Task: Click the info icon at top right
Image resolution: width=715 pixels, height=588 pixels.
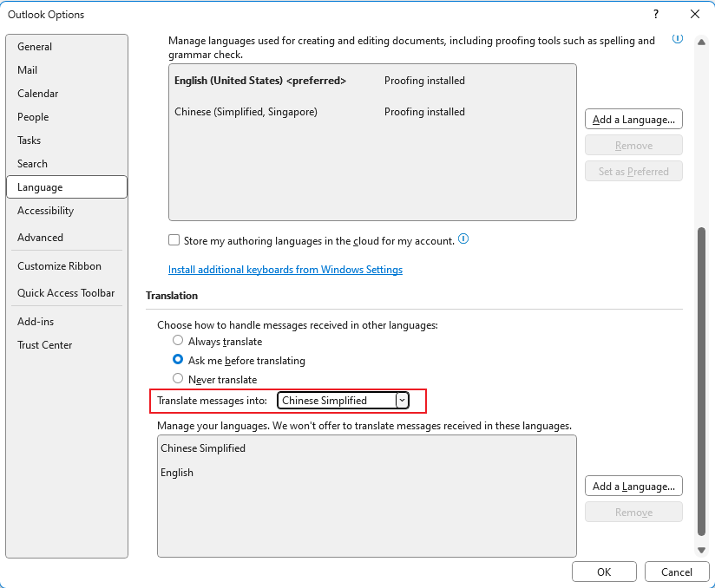Action: click(x=678, y=39)
